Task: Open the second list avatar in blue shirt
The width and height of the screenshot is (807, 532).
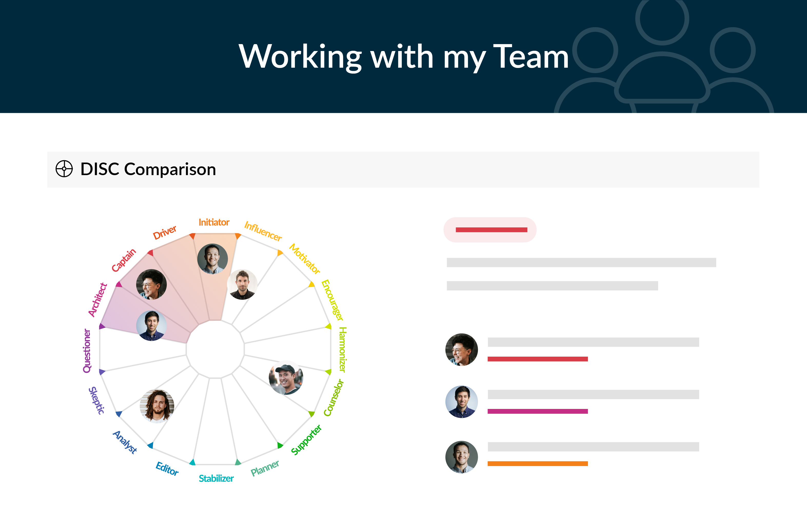Action: [x=462, y=402]
